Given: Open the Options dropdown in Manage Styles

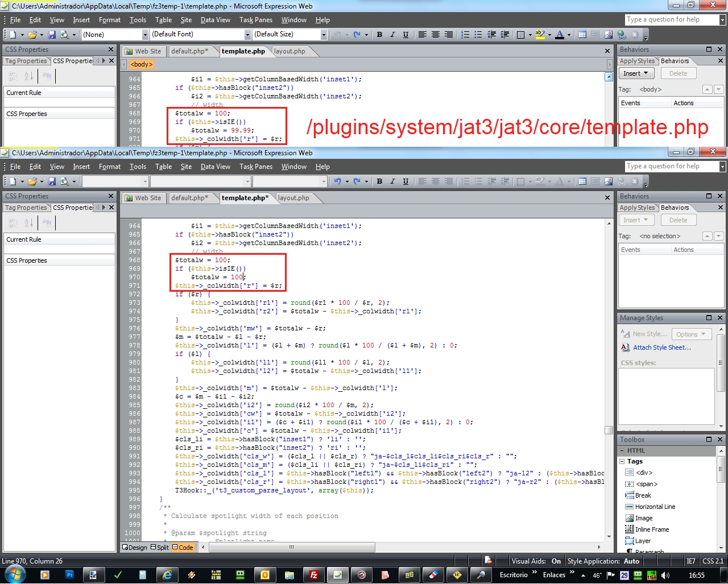Looking at the screenshot, I should [x=690, y=334].
